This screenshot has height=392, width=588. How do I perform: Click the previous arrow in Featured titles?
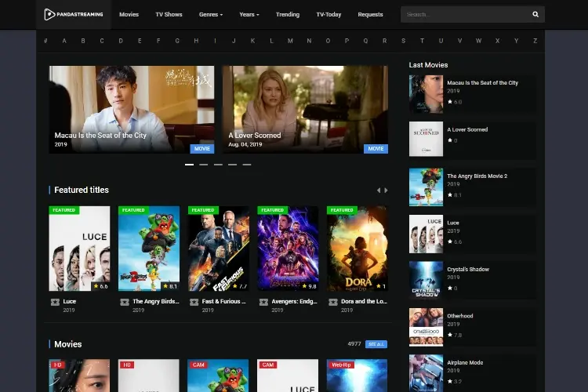click(x=379, y=191)
